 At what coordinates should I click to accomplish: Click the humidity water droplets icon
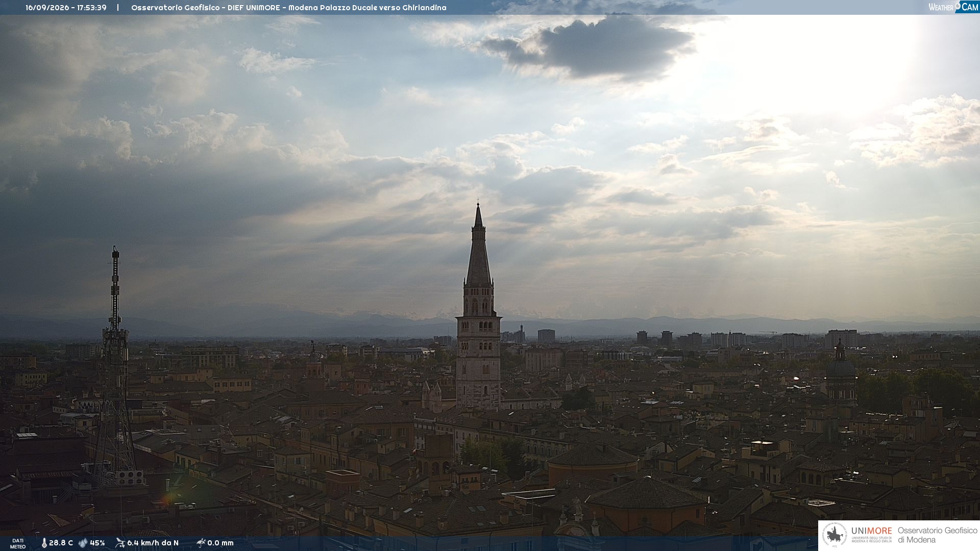click(x=83, y=543)
